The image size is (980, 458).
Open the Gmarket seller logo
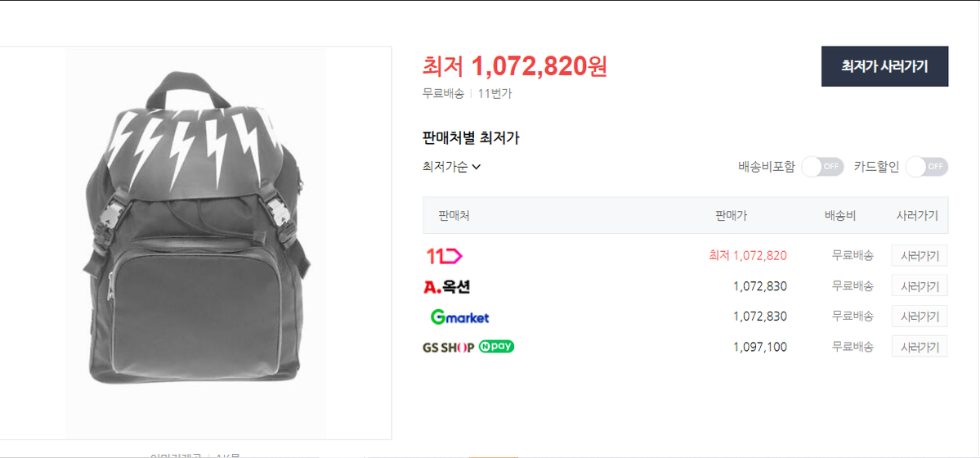(x=459, y=317)
